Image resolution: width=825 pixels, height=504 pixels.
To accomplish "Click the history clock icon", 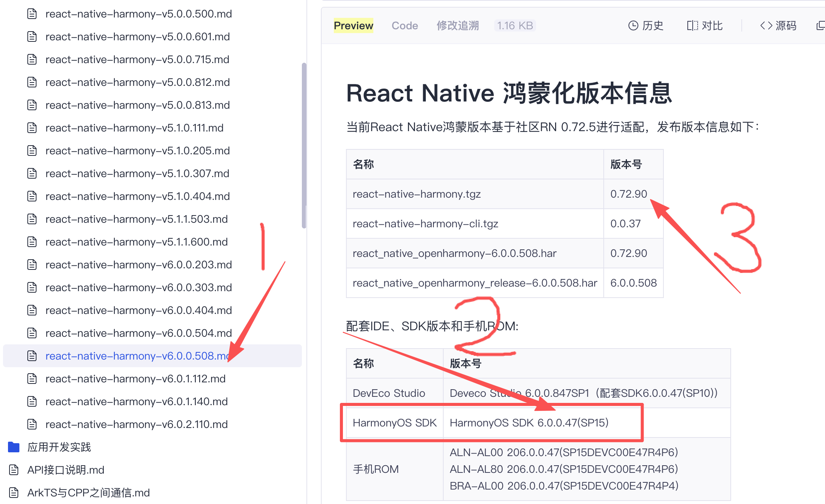I will 633,25.
